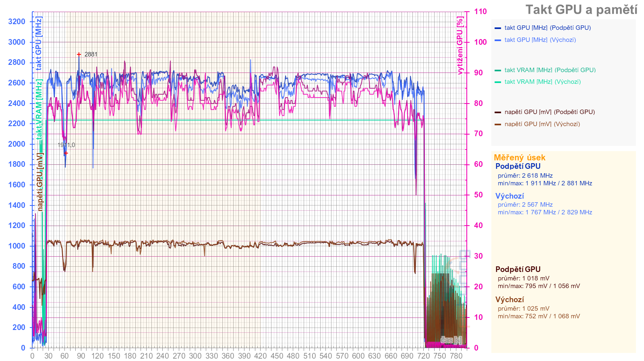
Task: Click the 'Měřený úsek' heading
Action: pos(520,158)
